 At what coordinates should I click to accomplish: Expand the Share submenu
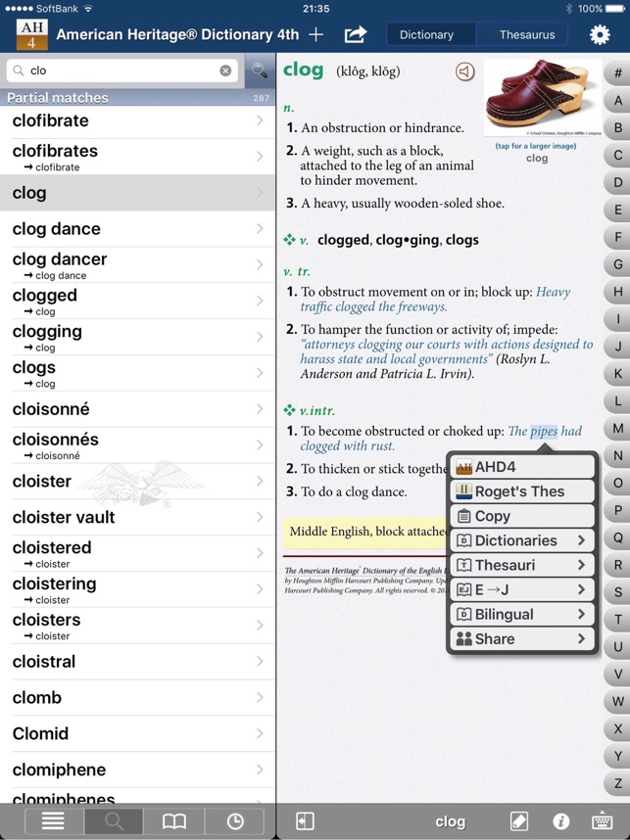pos(522,639)
